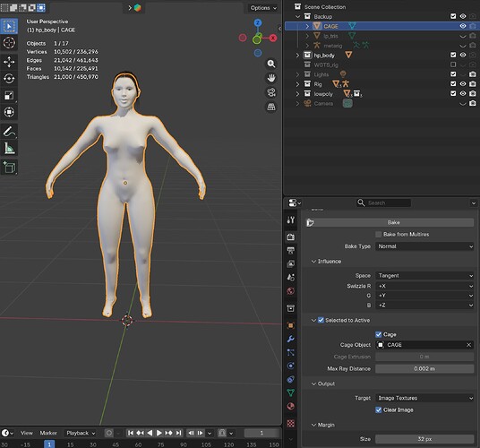
Task: Pick the Annotate tool
Action: 9,132
